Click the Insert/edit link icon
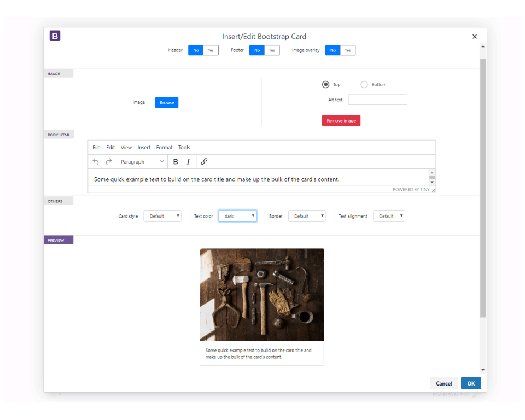The image size is (525, 420). tap(203, 161)
